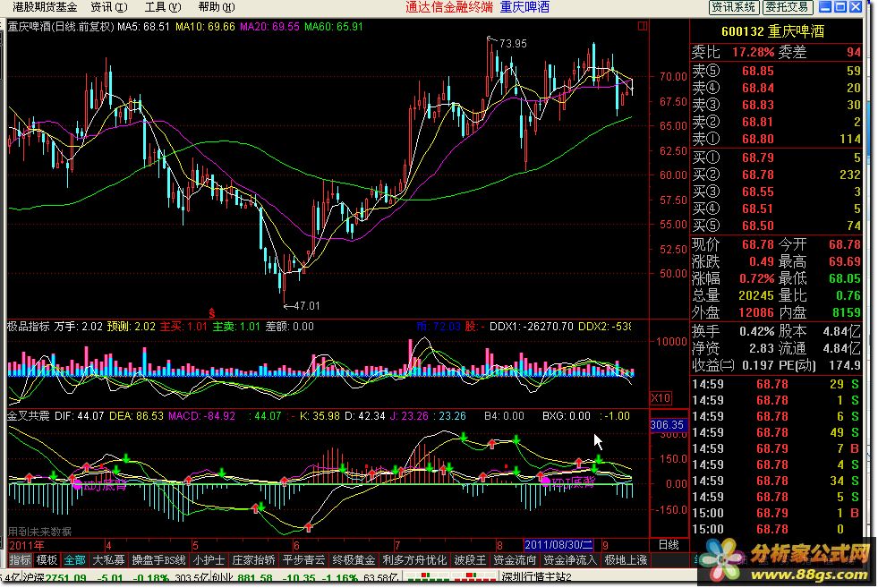Click the 卖⑤ price 68.85
Viewport: 878px width, 588px height.
pyautogui.click(x=757, y=71)
